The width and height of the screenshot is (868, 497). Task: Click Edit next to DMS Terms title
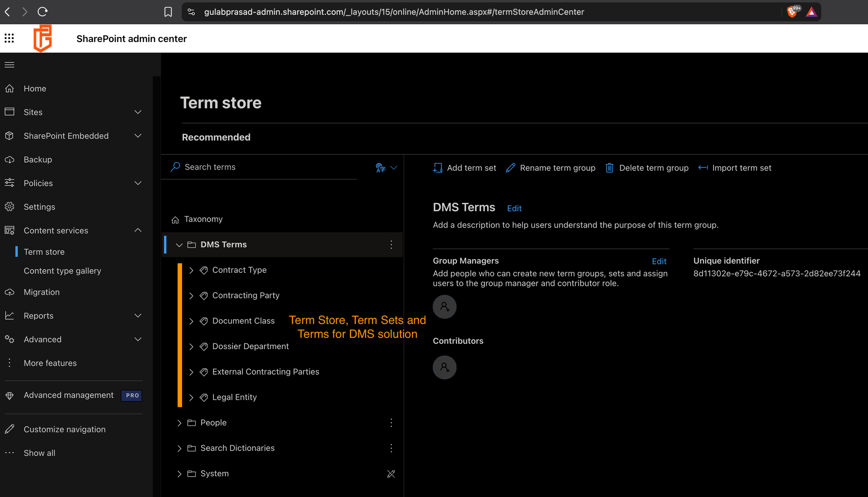[514, 208]
